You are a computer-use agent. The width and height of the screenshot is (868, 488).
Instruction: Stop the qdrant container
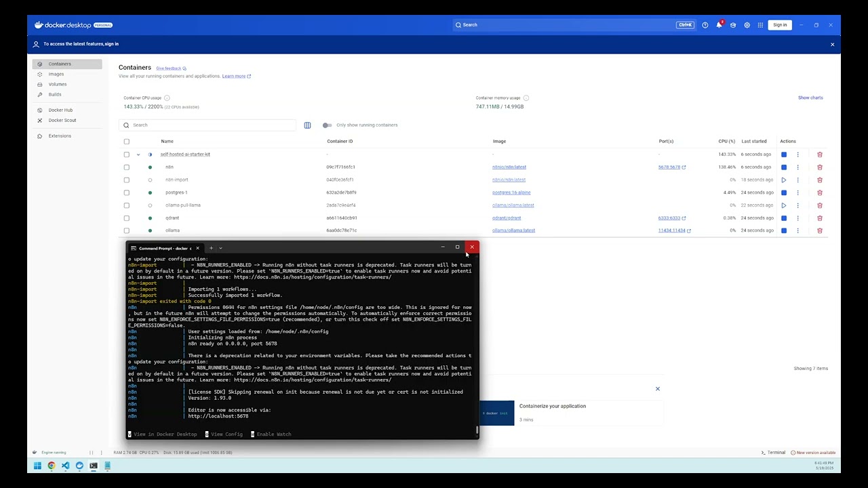point(784,218)
